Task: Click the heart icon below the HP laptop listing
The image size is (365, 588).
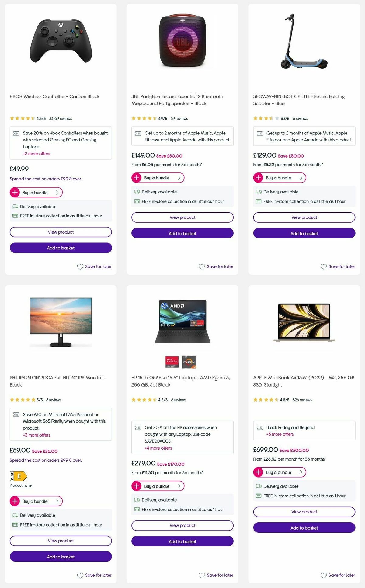Action: pyautogui.click(x=202, y=575)
